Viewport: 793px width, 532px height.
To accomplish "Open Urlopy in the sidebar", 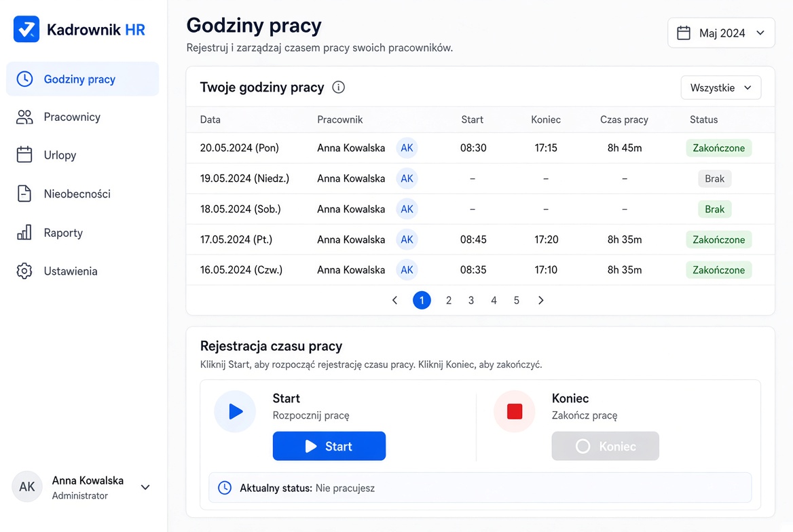I will coord(82,155).
